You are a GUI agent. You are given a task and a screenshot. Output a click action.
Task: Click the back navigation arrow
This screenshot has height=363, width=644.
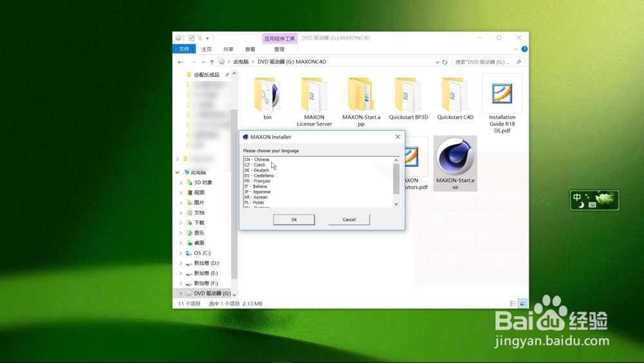pyautogui.click(x=180, y=62)
